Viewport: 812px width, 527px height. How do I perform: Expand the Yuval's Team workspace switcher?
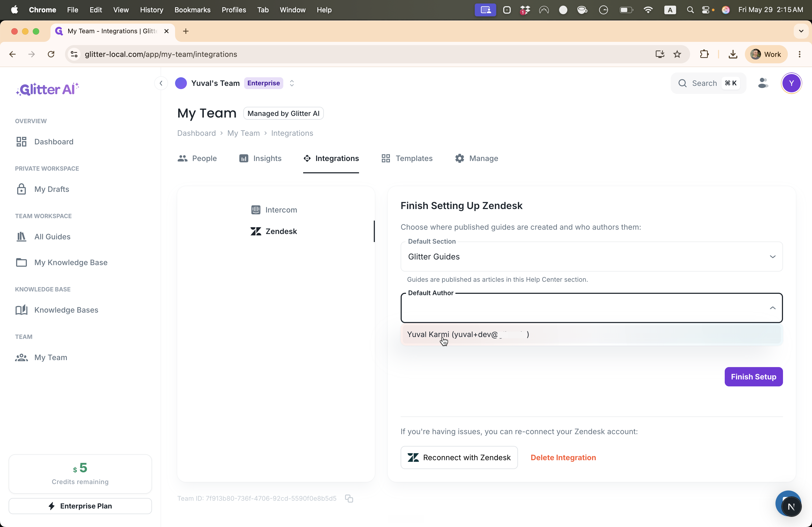click(x=292, y=83)
